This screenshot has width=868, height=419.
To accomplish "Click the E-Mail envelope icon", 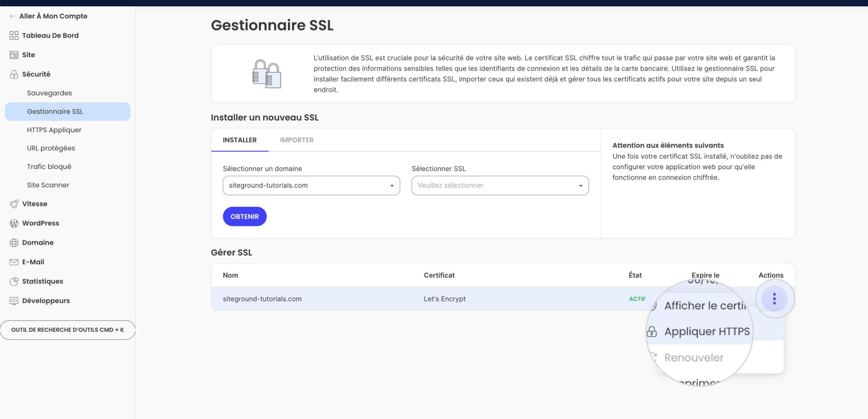I will tap(14, 262).
